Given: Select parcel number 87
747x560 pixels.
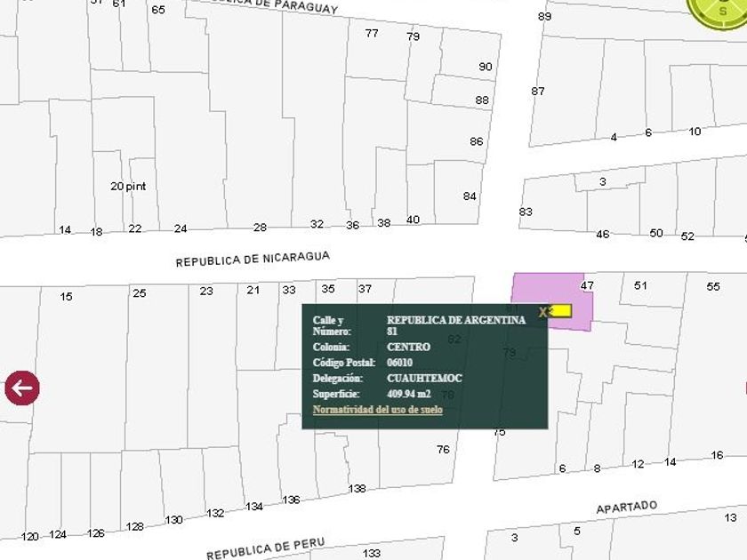Looking at the screenshot, I should [x=537, y=91].
